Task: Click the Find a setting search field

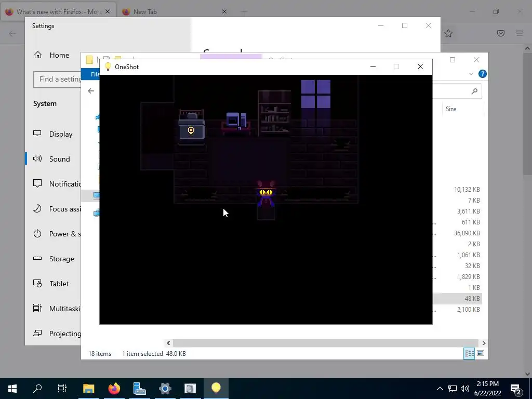Action: [57, 79]
